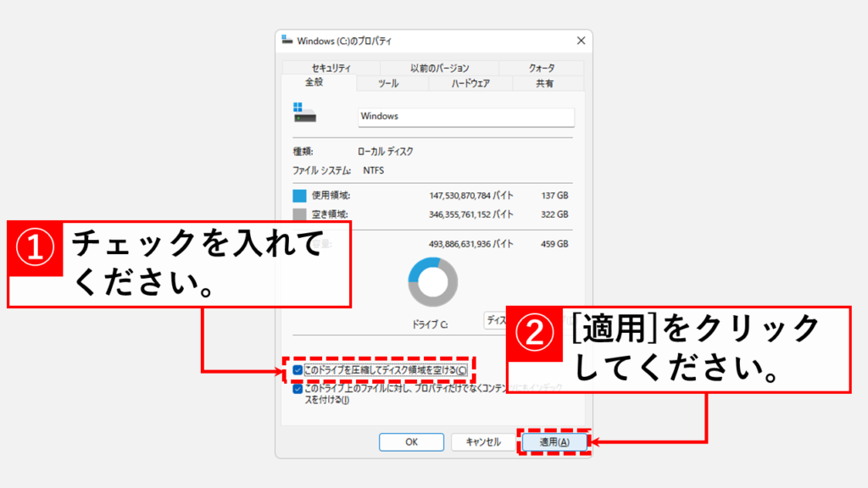Click the used space value 137 GB
Image resolution: width=868 pixels, height=488 pixels.
(x=554, y=196)
